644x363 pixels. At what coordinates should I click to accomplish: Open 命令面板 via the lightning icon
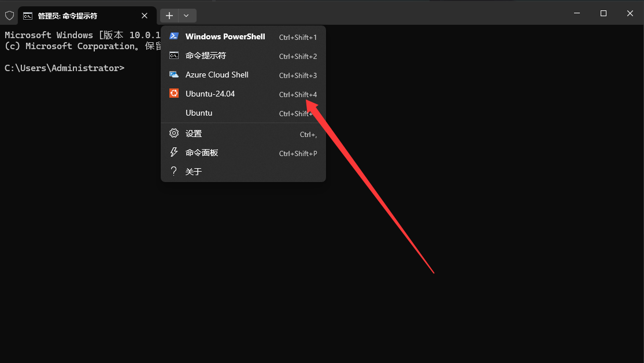[174, 153]
